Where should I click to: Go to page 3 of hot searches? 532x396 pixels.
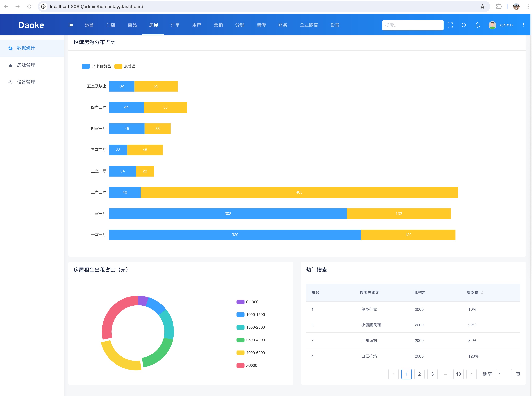click(x=432, y=374)
